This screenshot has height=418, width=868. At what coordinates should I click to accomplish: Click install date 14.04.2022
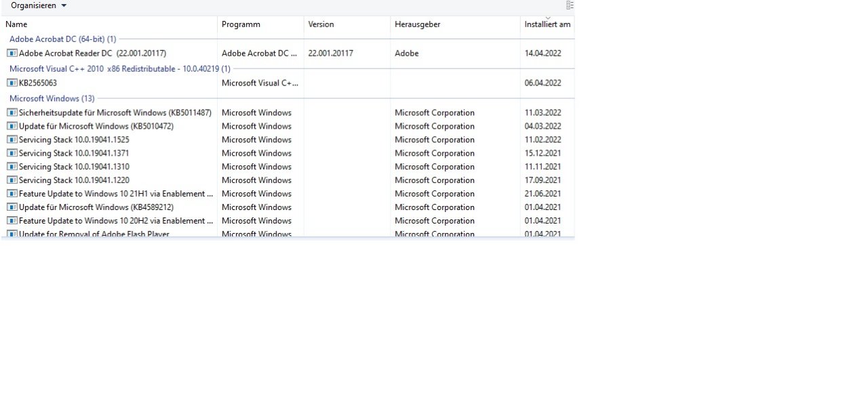[x=542, y=53]
